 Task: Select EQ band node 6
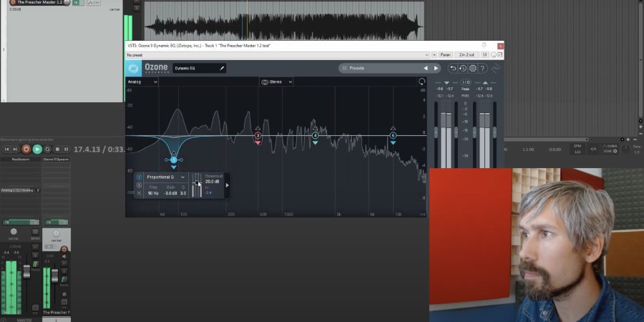click(393, 135)
